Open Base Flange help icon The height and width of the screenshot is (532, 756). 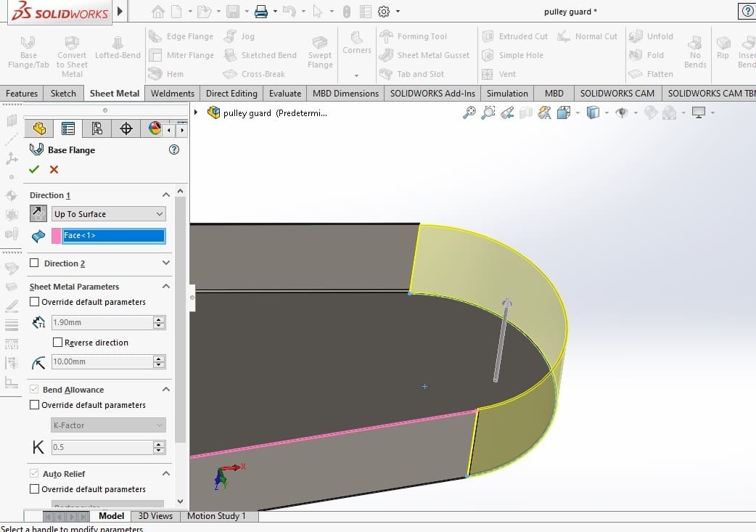click(174, 150)
